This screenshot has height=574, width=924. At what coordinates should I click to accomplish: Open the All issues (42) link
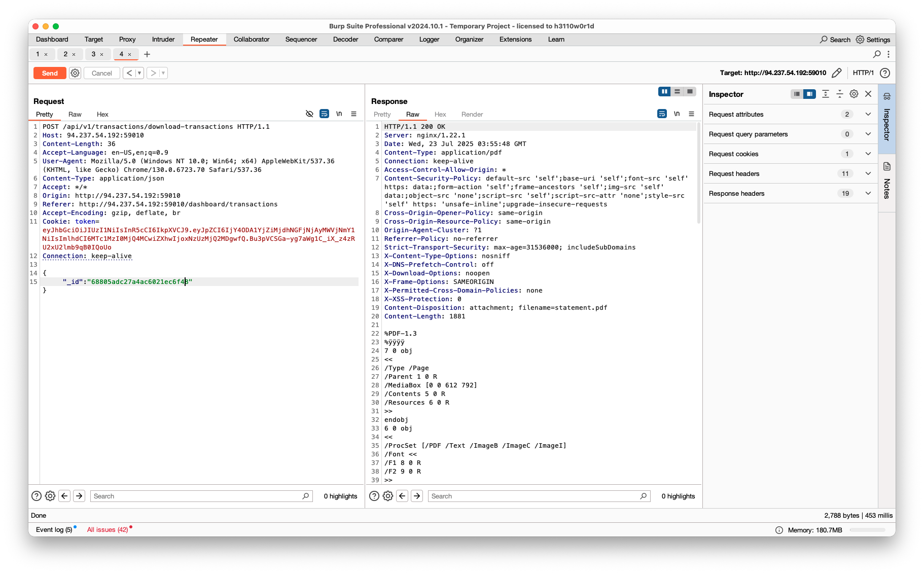(x=107, y=530)
